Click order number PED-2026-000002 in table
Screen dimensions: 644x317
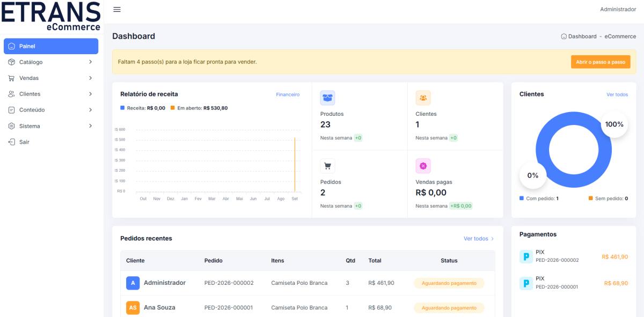coord(229,283)
